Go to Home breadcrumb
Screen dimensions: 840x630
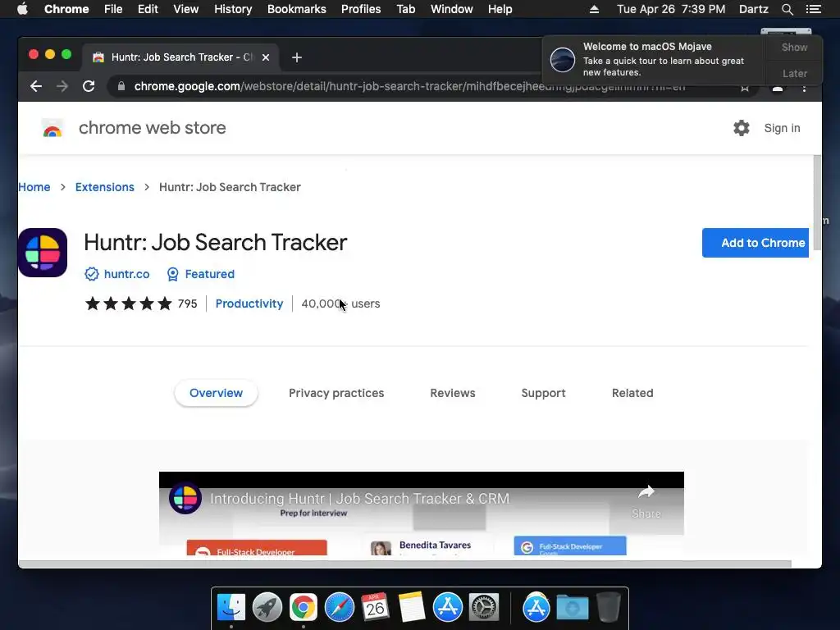point(34,187)
